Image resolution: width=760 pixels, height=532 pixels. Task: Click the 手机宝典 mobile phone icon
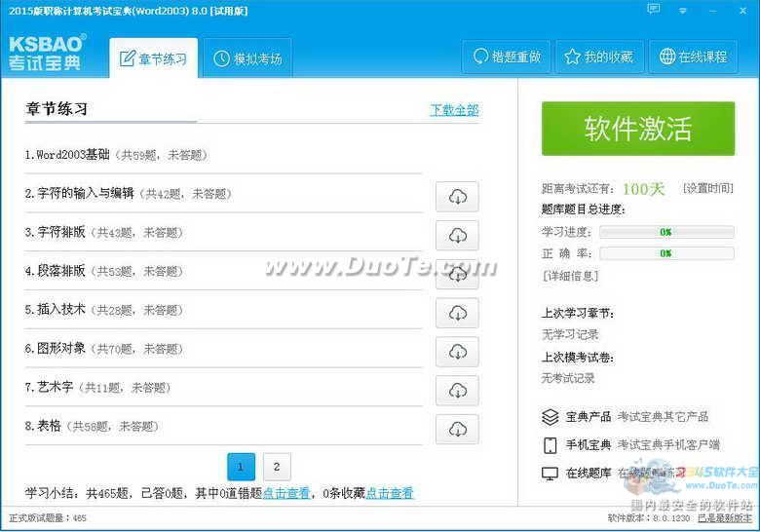[x=551, y=445]
